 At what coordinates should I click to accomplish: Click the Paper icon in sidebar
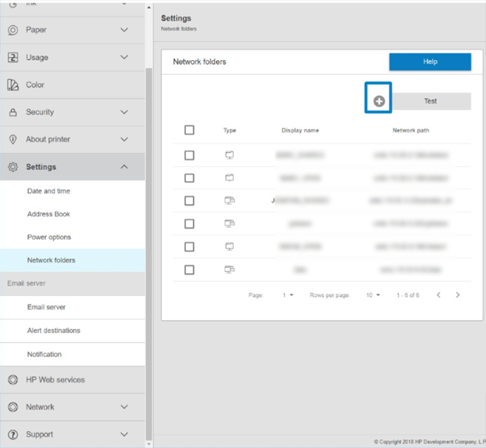[13, 30]
